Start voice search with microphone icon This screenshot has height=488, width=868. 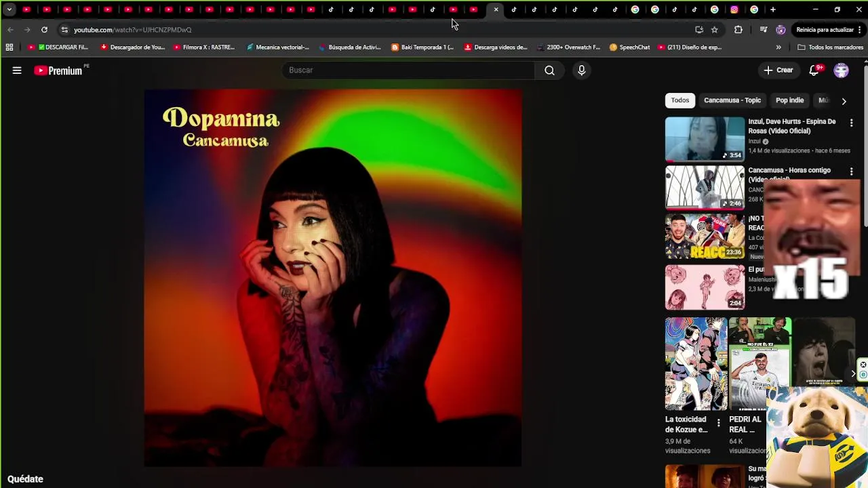pyautogui.click(x=581, y=70)
